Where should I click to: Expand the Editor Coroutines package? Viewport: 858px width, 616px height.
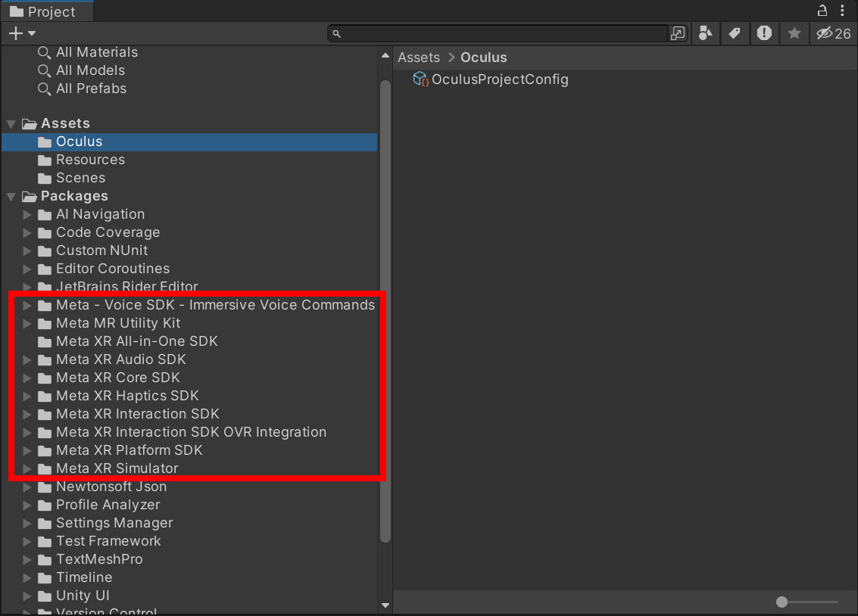pos(27,269)
